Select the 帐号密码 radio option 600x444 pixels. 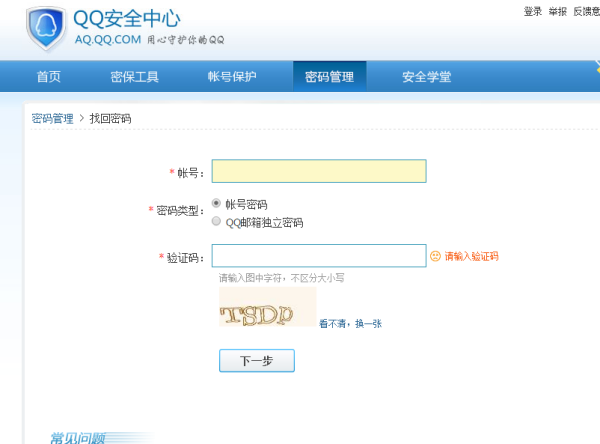(x=216, y=203)
